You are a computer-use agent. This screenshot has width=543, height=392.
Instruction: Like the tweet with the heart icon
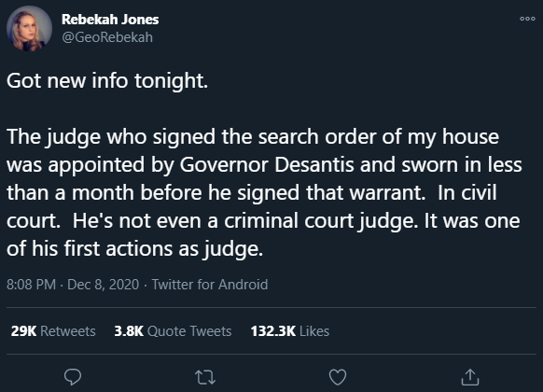pos(338,377)
